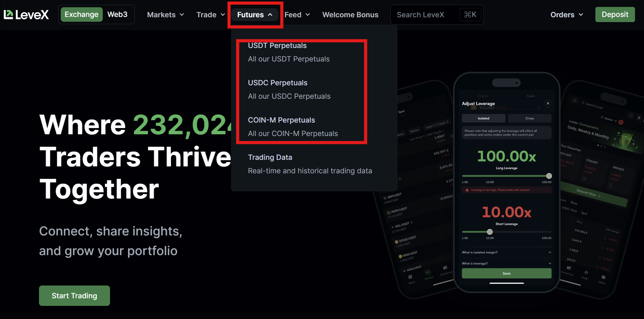This screenshot has width=644, height=319.
Task: Open the Orders dropdown
Action: coord(566,15)
